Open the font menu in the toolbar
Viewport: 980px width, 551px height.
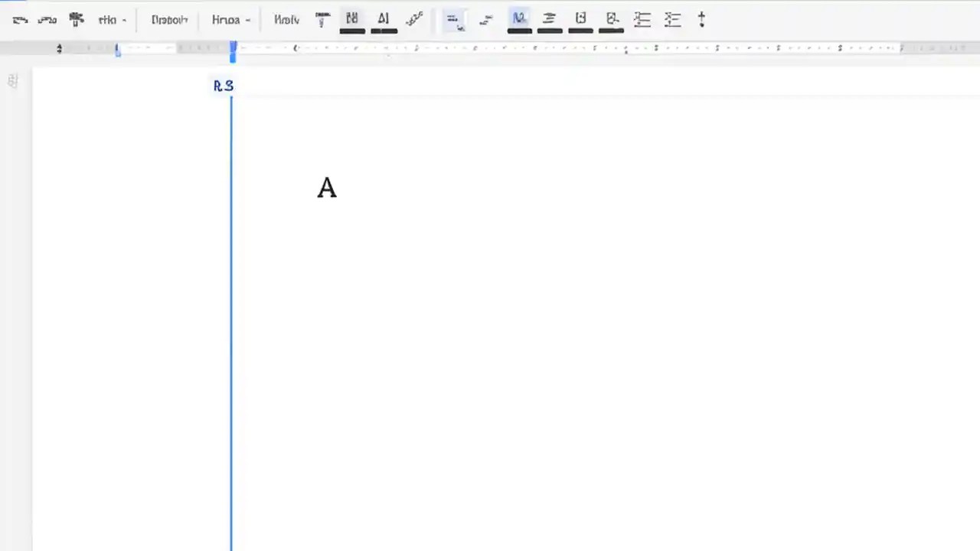point(226,19)
